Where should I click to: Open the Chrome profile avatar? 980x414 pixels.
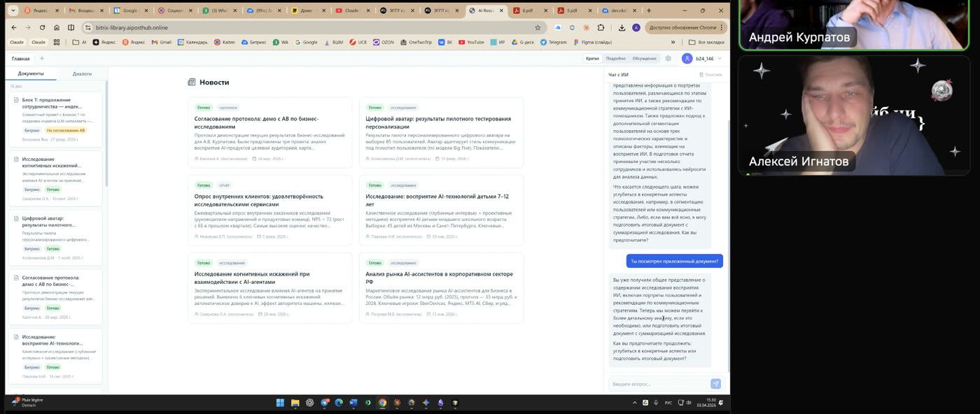pos(636,27)
